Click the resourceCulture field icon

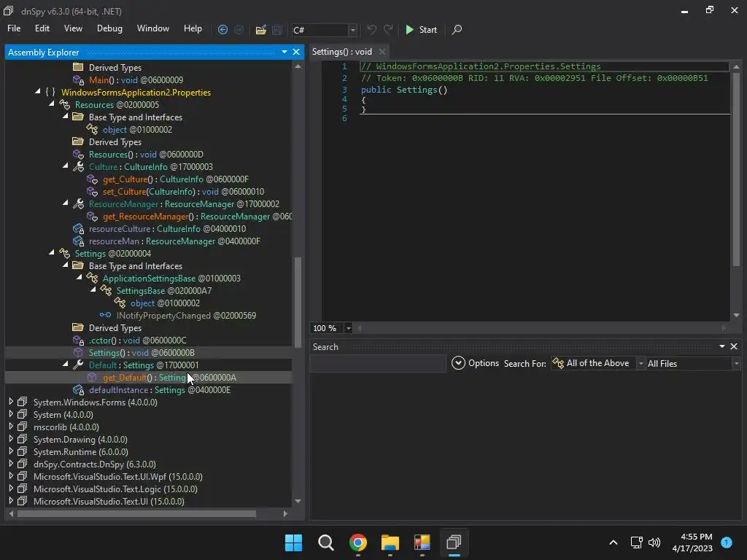pyautogui.click(x=78, y=228)
